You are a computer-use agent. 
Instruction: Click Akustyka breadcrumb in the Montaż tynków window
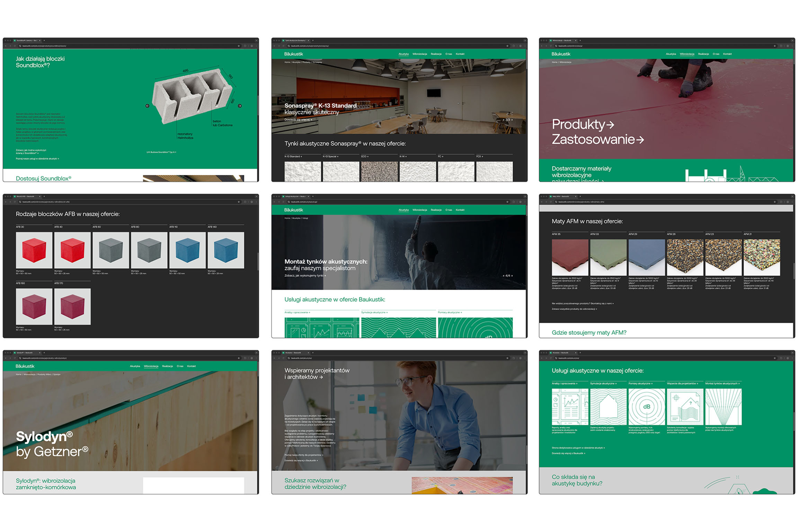click(x=296, y=218)
